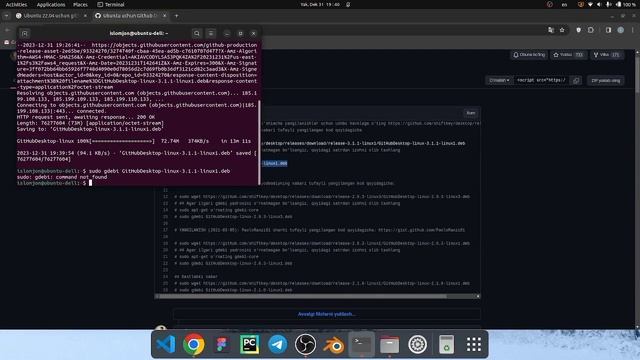Click the script embed URL field

coord(542,80)
